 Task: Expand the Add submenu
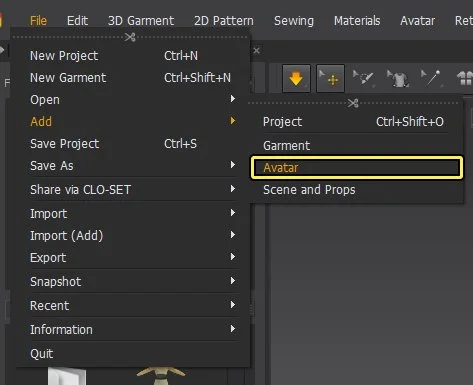[132, 122]
